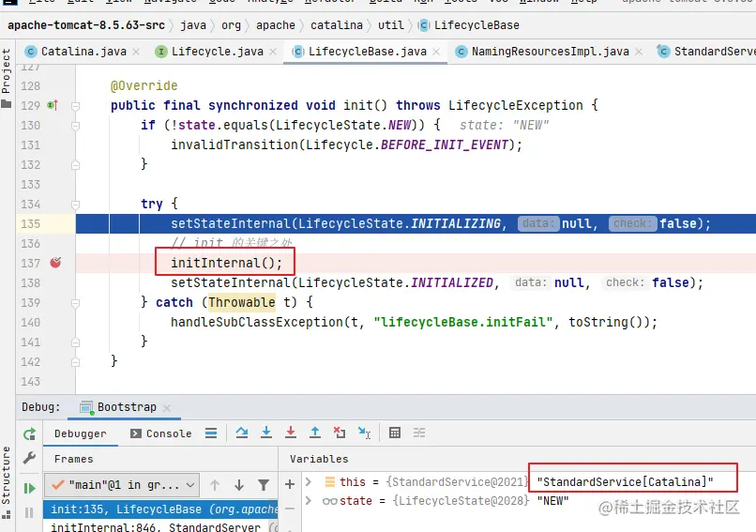Click the Step Into icon

tap(266, 433)
